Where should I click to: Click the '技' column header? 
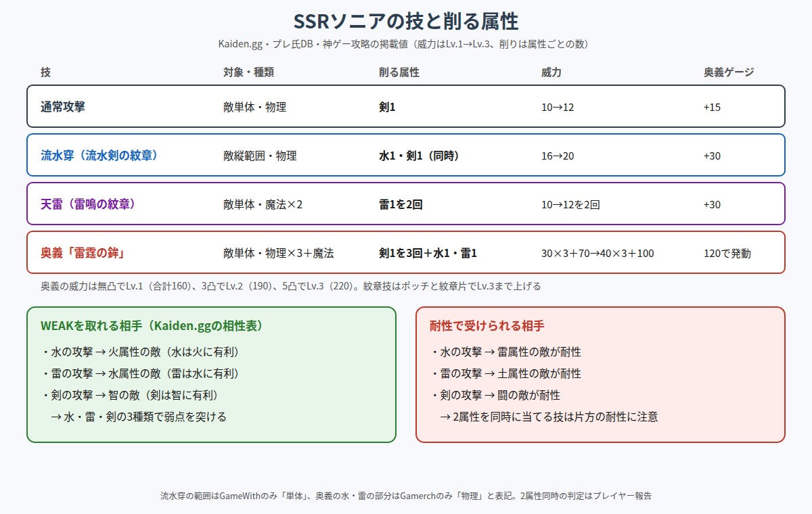(x=45, y=72)
